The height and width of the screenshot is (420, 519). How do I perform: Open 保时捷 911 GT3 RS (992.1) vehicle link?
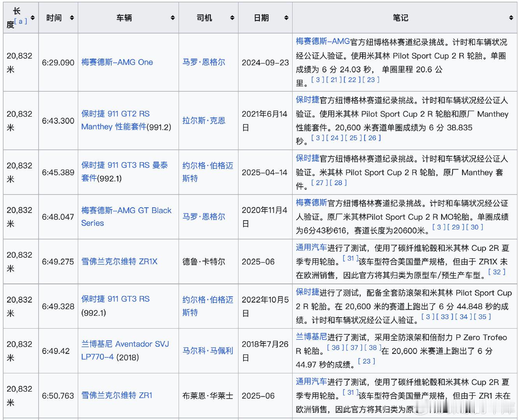tap(116, 299)
